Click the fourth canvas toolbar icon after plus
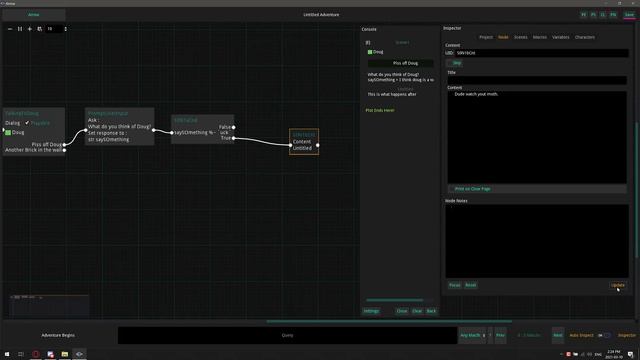640x360 pixels. [40, 29]
